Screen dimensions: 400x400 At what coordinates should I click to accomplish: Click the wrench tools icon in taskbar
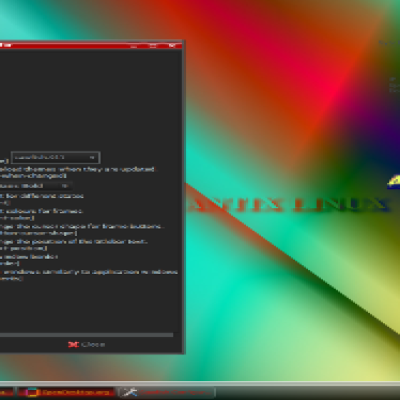[129, 392]
